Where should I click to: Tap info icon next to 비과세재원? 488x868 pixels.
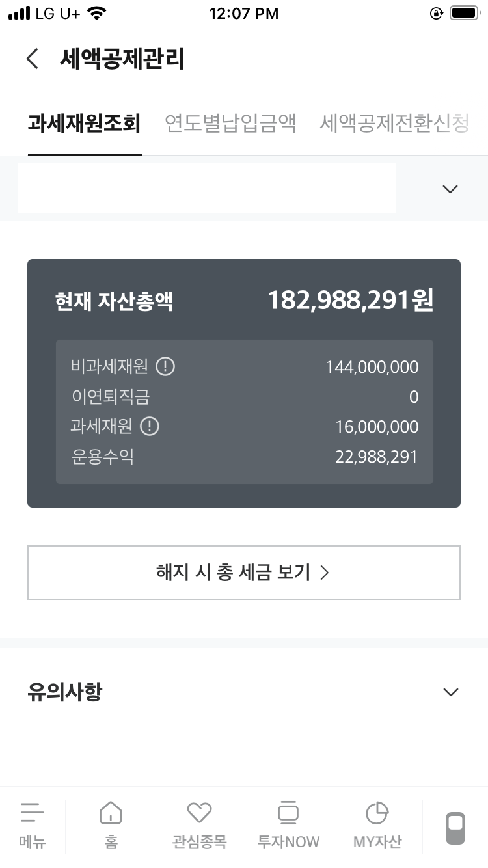(x=165, y=367)
